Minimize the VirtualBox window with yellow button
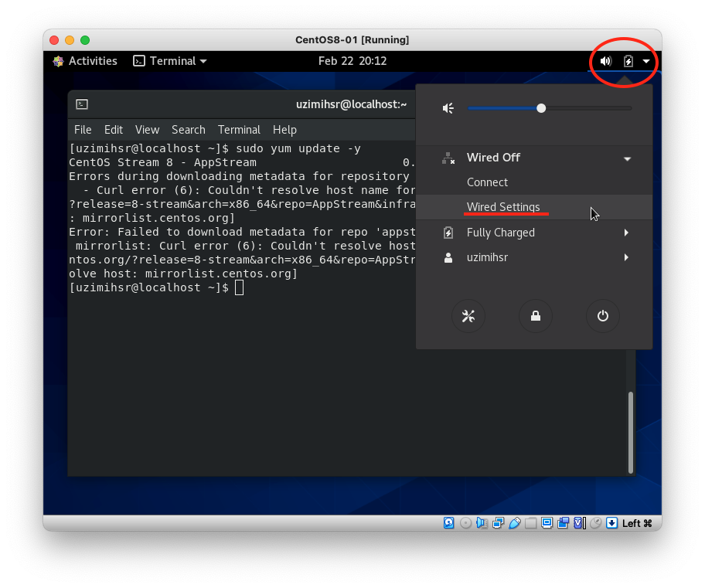The width and height of the screenshot is (705, 588). coord(70,40)
